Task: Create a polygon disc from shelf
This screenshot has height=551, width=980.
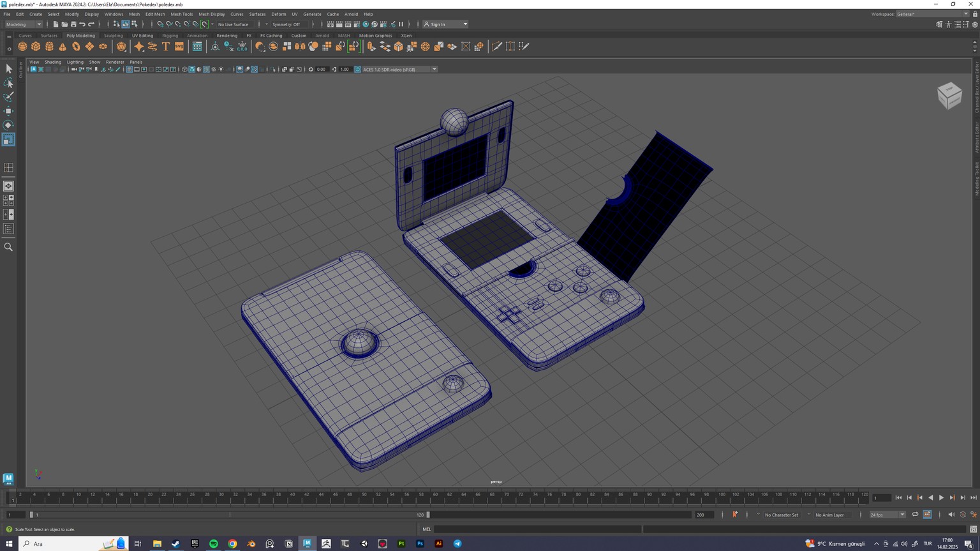Action: (x=103, y=47)
